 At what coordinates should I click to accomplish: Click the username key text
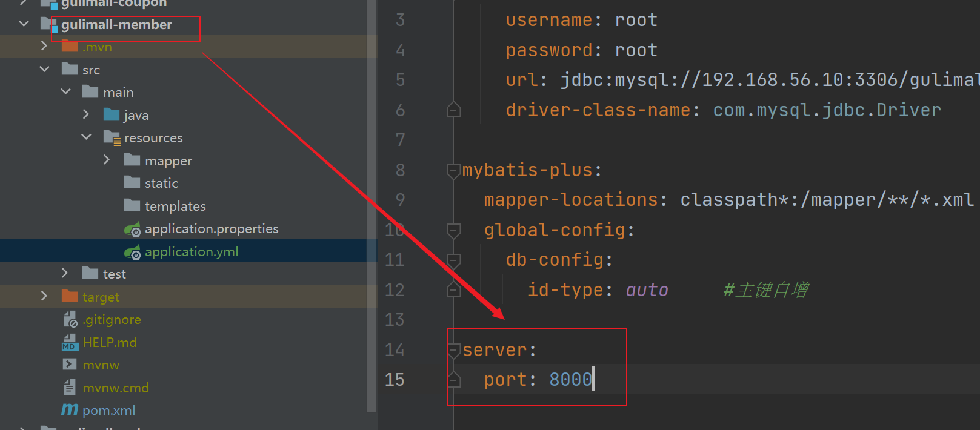[549, 20]
